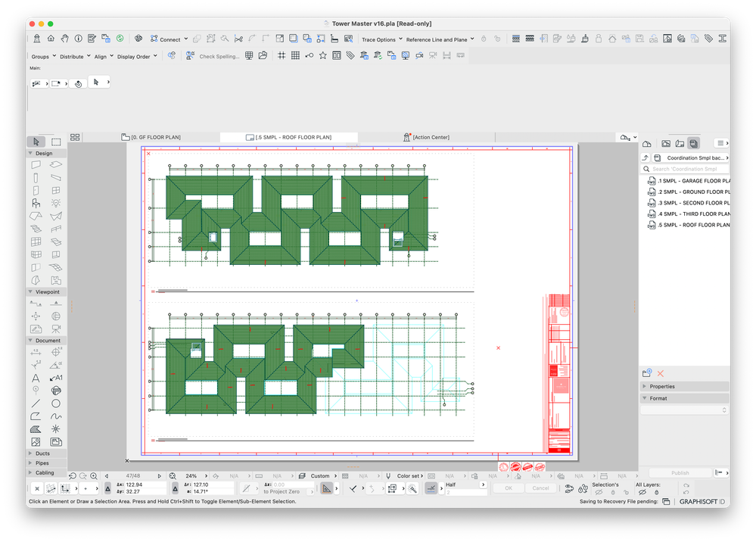The image size is (756, 542).
Task: Click the Connect button
Action: [169, 39]
